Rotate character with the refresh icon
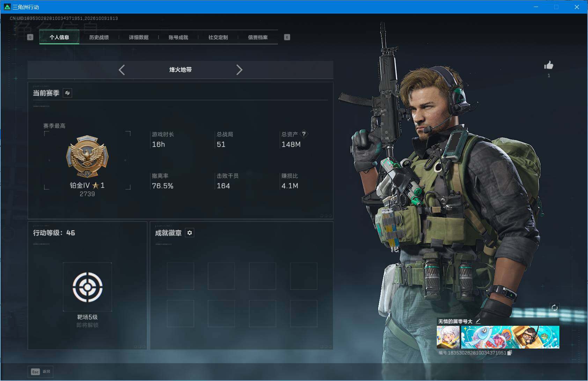The image size is (588, 381). tap(554, 308)
